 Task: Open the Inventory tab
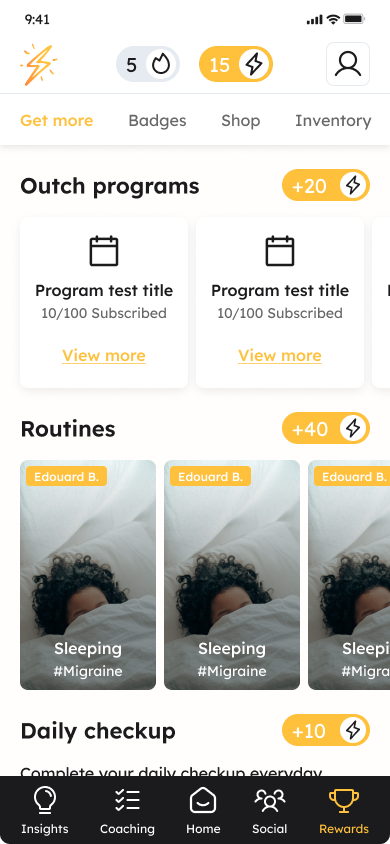(333, 121)
